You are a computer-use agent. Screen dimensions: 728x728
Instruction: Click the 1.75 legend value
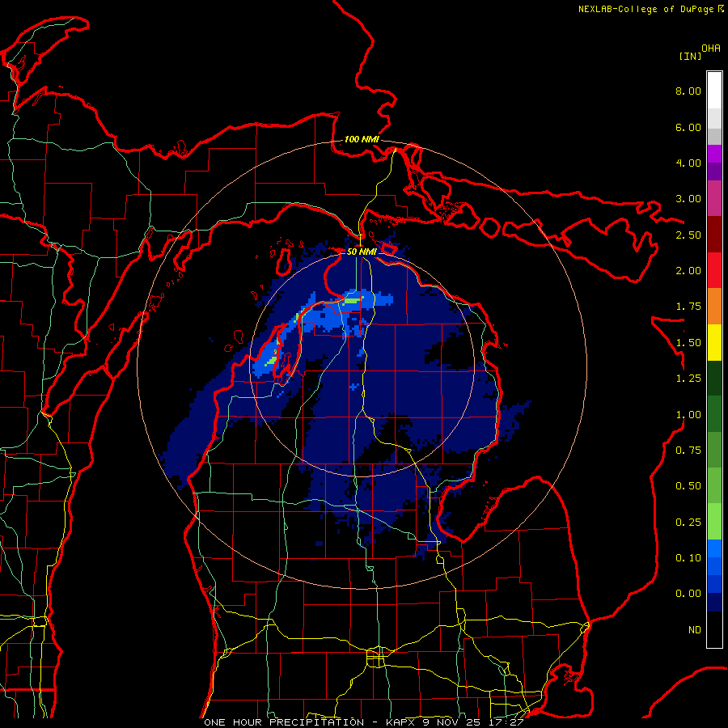(x=688, y=307)
